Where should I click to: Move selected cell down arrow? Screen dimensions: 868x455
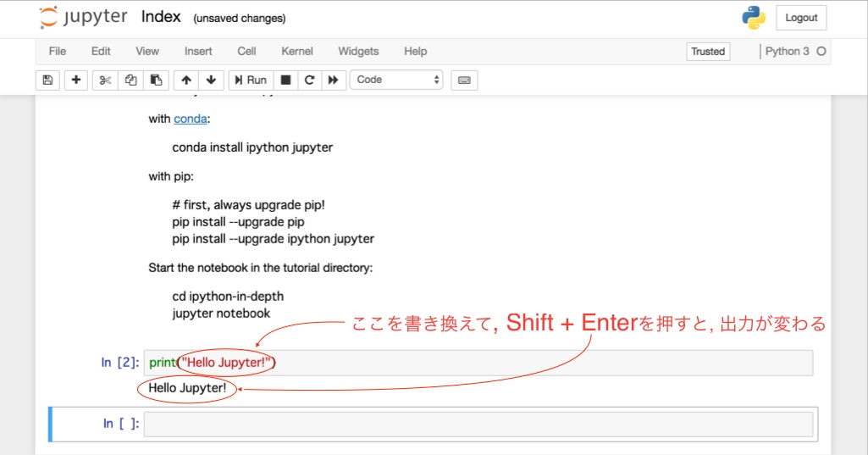(x=211, y=80)
